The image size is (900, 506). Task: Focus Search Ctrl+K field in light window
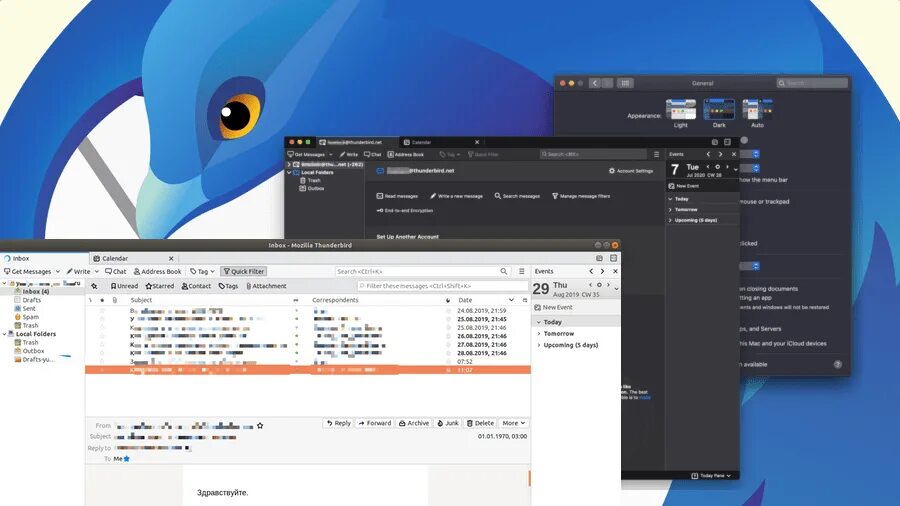tap(422, 271)
